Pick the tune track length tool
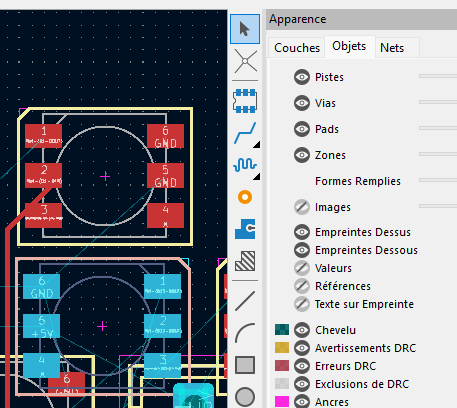 [x=245, y=165]
